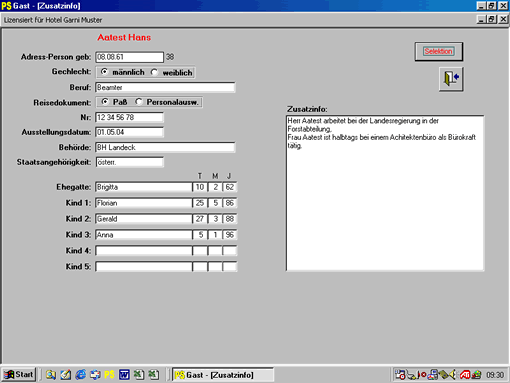The width and height of the screenshot is (510, 383).
Task: Minimize the inner Zusatzinfo child window
Action: tap(482, 20)
